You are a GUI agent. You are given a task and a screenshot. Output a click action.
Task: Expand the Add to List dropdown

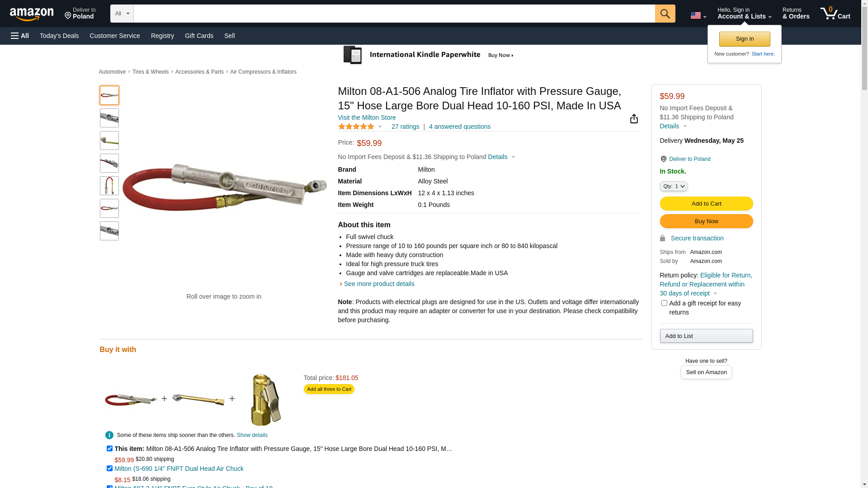tap(706, 336)
